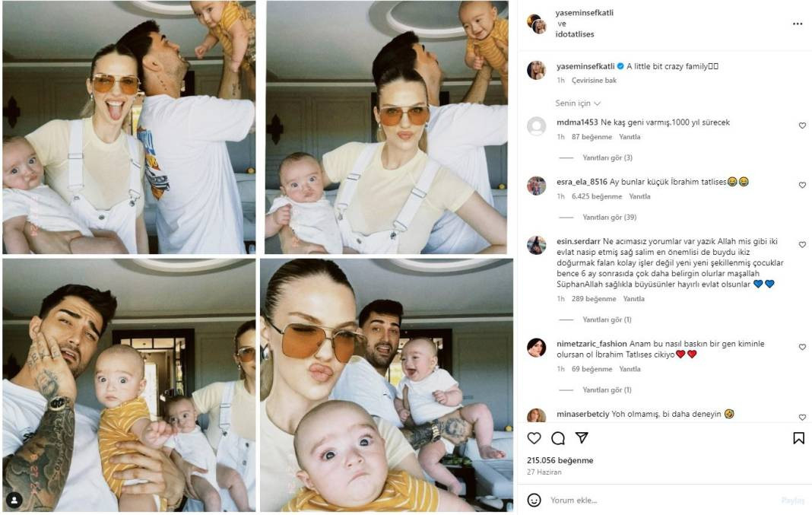Like the post with the heart icon
The image size is (812, 515).
click(x=534, y=438)
